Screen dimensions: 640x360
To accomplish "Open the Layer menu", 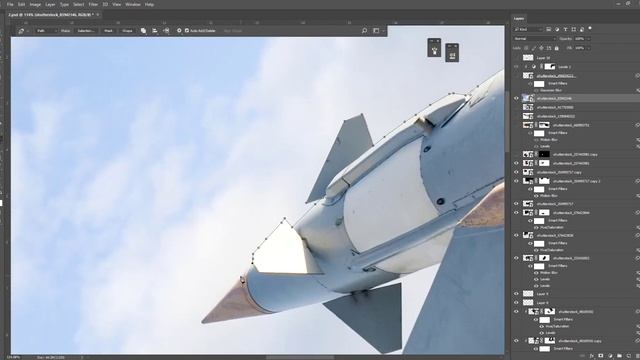I will [50, 4].
